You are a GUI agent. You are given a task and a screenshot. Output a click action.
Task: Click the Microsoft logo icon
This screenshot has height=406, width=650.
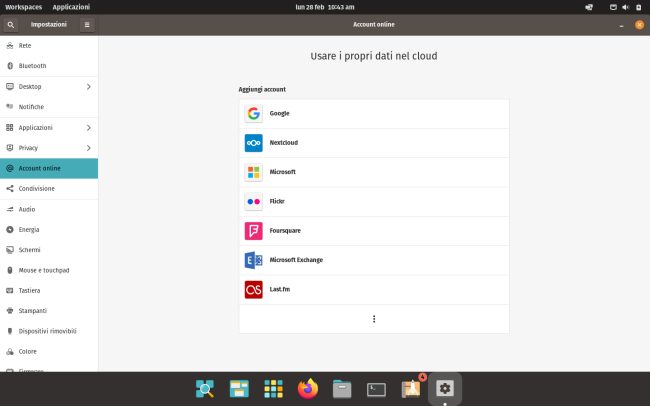(x=253, y=172)
